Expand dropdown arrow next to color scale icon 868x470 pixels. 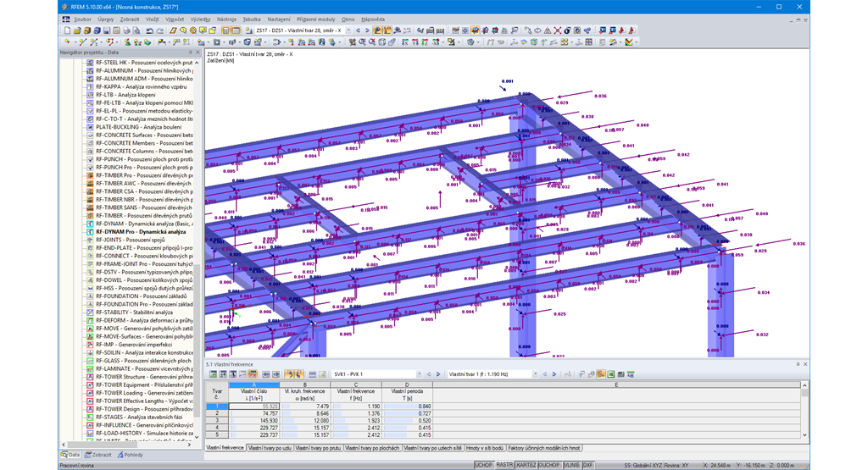(x=636, y=42)
